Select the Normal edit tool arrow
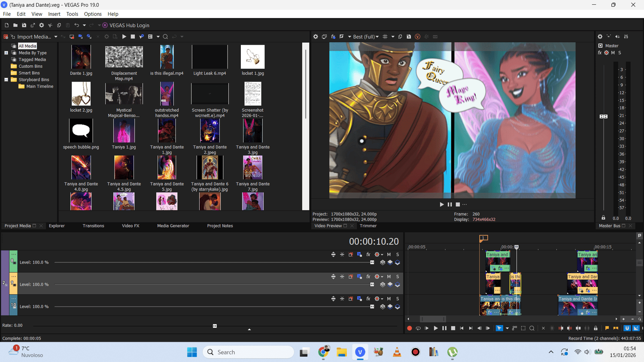Viewport: 644px width, 362px height. pyautogui.click(x=499, y=329)
